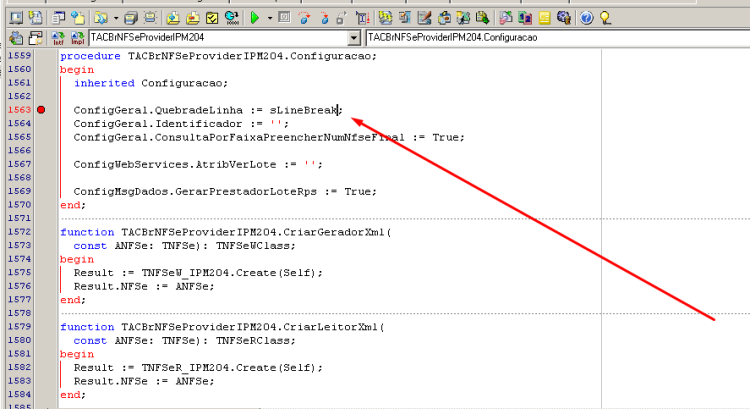750x409 pixels.
Task: Click the green Run arrow icon
Action: [x=255, y=18]
